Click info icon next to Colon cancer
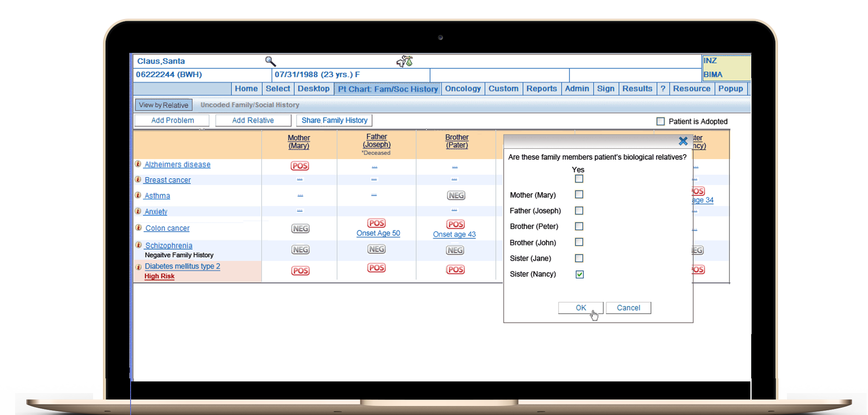 click(138, 228)
